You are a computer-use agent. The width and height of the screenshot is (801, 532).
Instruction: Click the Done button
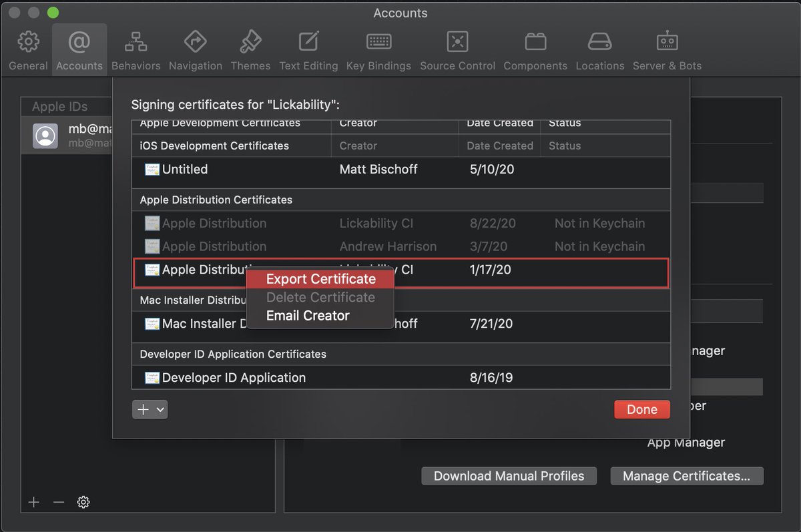pos(642,410)
